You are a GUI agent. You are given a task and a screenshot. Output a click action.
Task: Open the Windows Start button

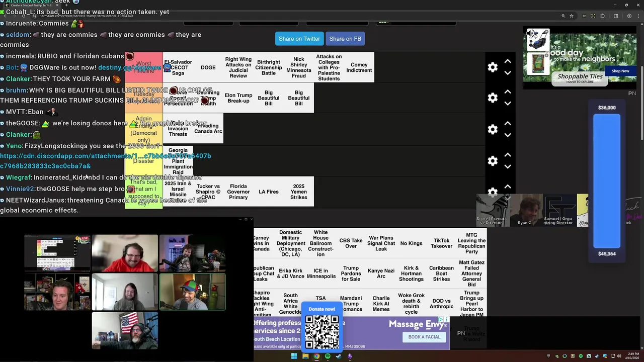pyautogui.click(x=294, y=356)
